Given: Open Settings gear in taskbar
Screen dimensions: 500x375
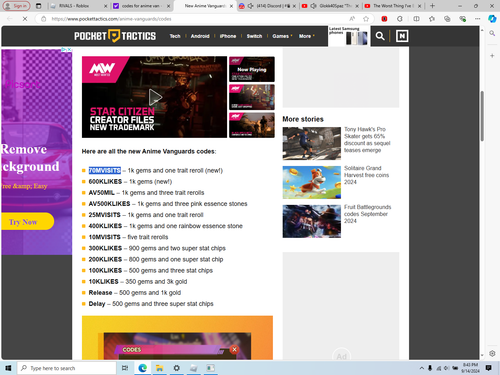Looking at the screenshot, I should click(x=176, y=368).
